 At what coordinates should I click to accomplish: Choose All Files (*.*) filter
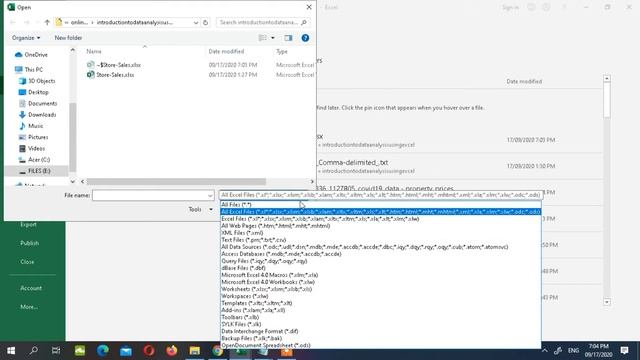[x=381, y=205]
